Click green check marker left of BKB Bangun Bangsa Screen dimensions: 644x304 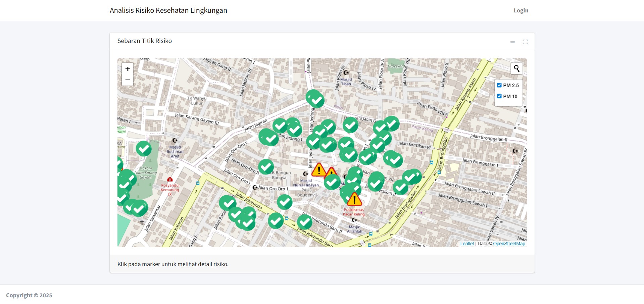click(266, 166)
